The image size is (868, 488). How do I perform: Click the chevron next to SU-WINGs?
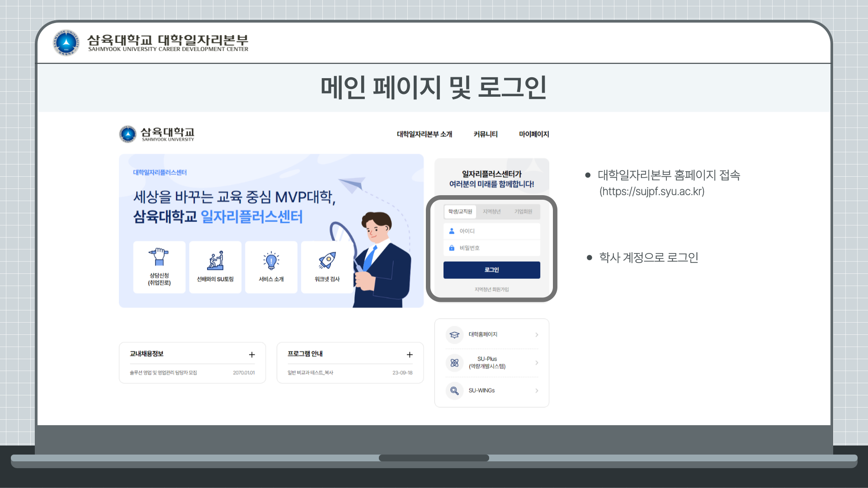point(537,391)
